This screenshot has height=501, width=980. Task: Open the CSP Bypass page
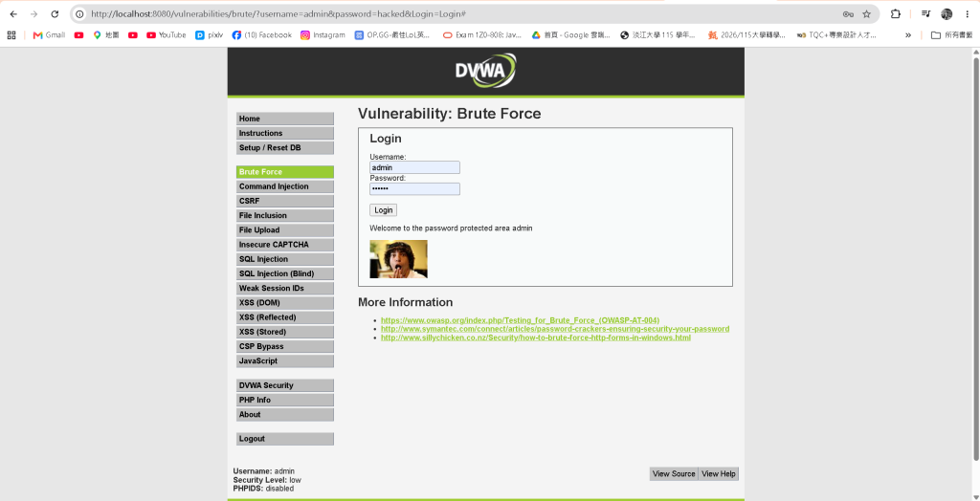[x=285, y=347]
